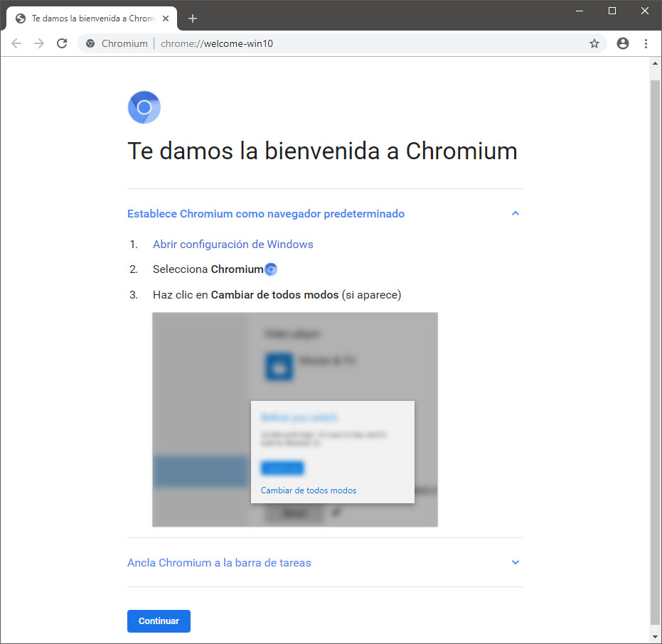Open the user profile avatar menu
This screenshot has height=644, width=662.
click(x=623, y=43)
